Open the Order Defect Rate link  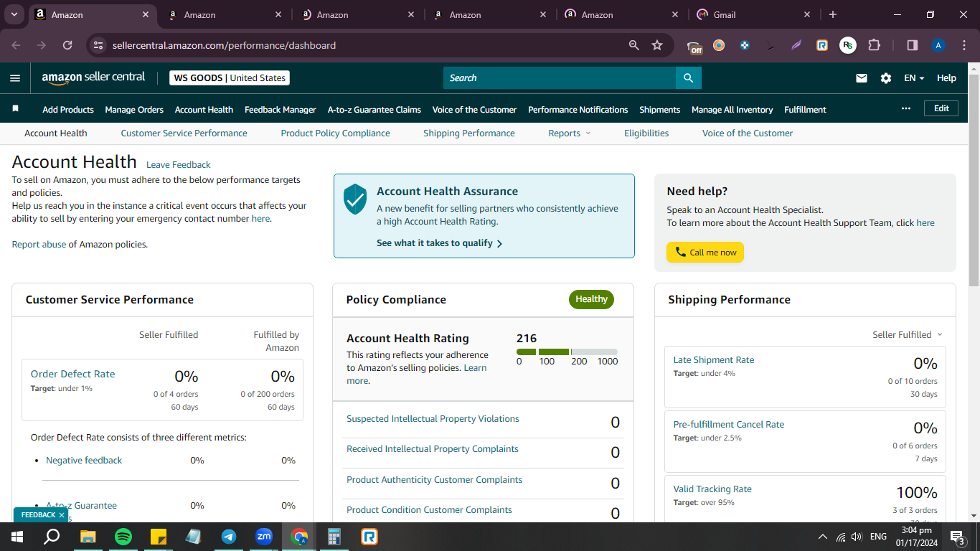pyautogui.click(x=72, y=374)
